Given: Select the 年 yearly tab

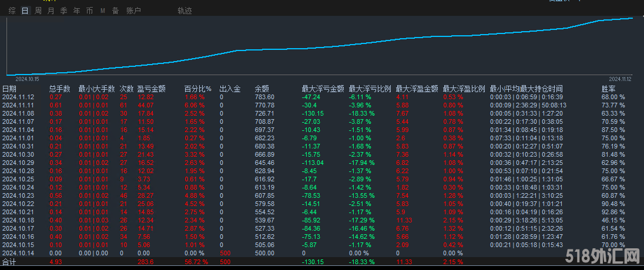Looking at the screenshot, I should (77, 11).
